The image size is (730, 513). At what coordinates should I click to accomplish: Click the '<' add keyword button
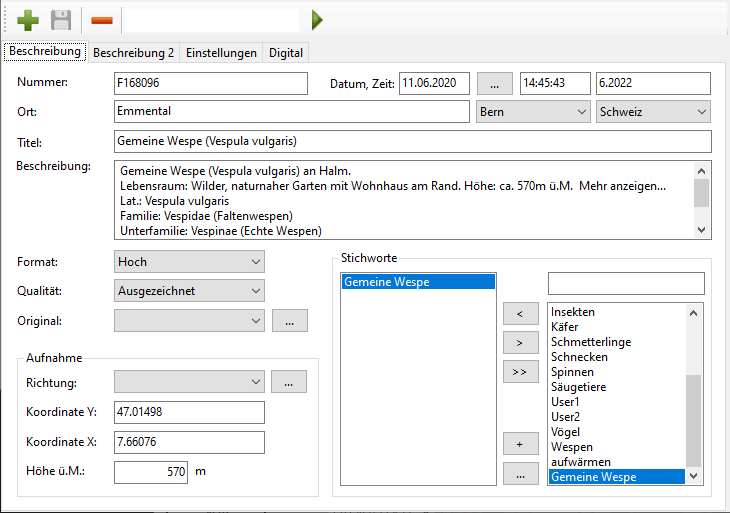coord(519,314)
